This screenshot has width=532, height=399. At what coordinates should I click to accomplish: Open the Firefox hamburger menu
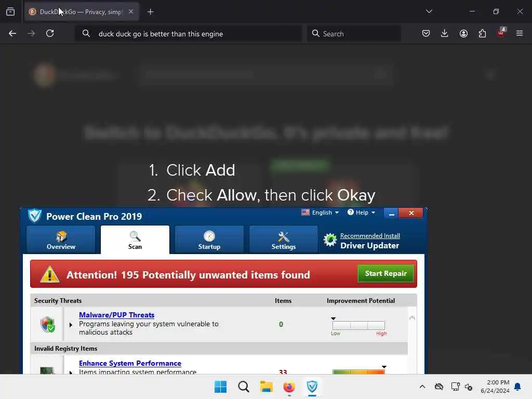coord(520,33)
